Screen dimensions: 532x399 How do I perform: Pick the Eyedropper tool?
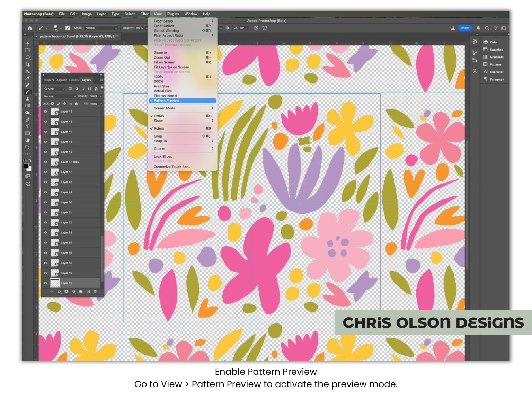[27, 78]
